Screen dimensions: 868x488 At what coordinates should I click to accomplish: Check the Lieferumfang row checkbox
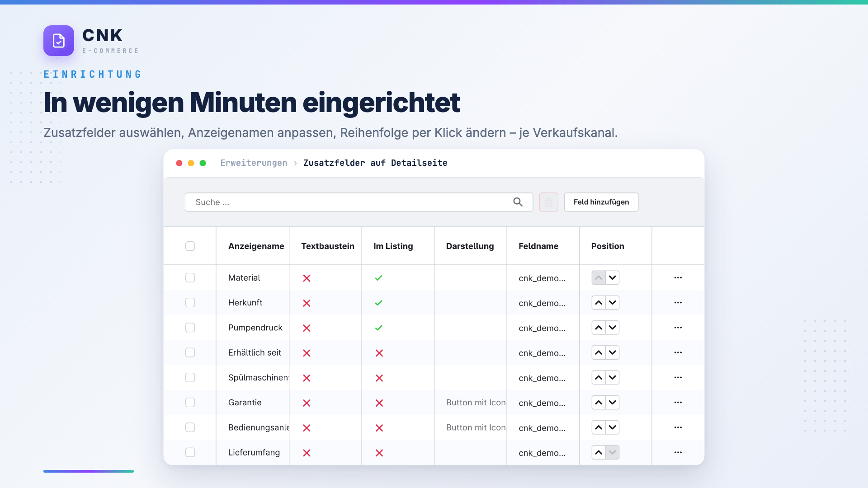coord(190,452)
